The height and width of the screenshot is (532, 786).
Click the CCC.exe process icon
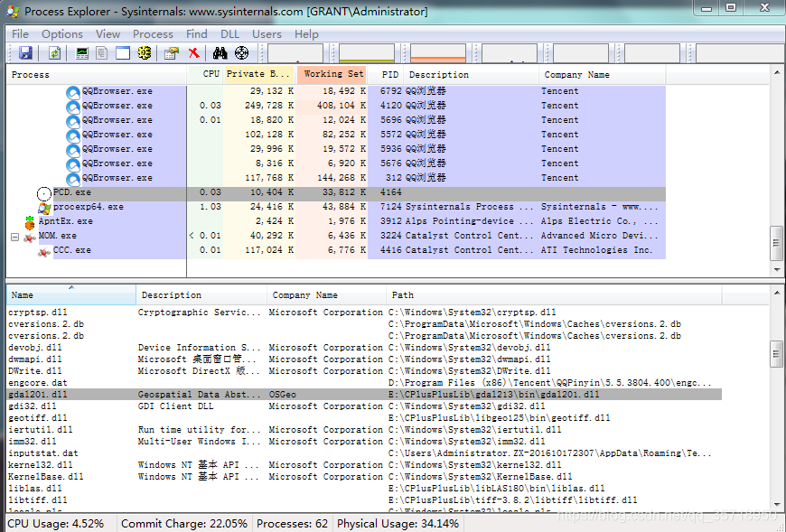pos(44,251)
